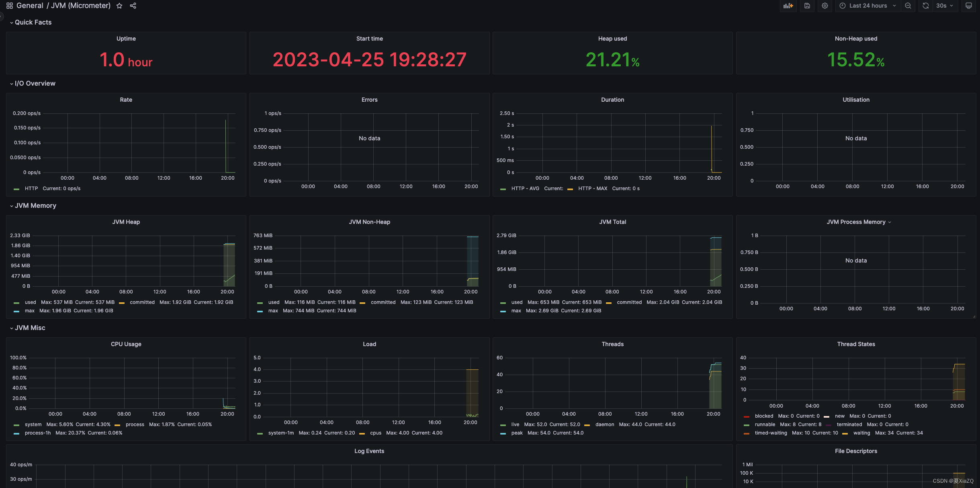This screenshot has width=980, height=488.
Task: Star the JVM (Micrometer) dashboard
Action: click(x=119, y=6)
